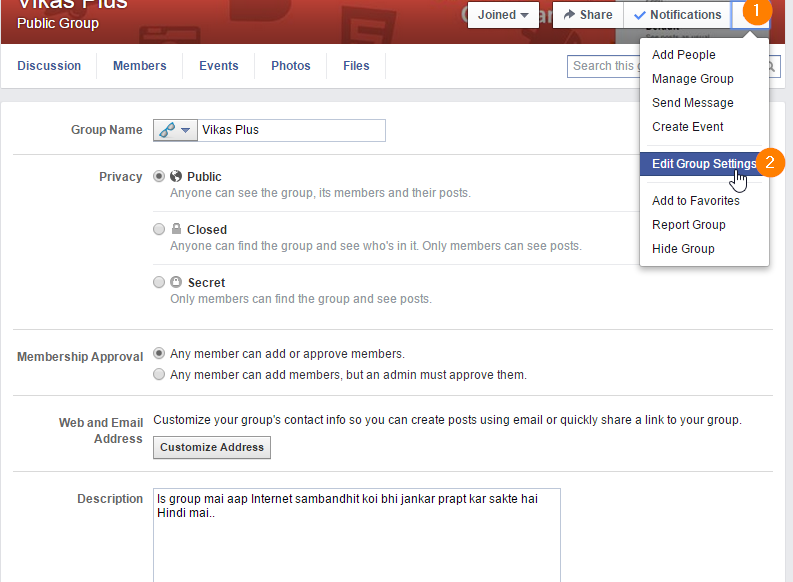Switch to the Files tab
This screenshot has width=793, height=582.
[x=356, y=66]
